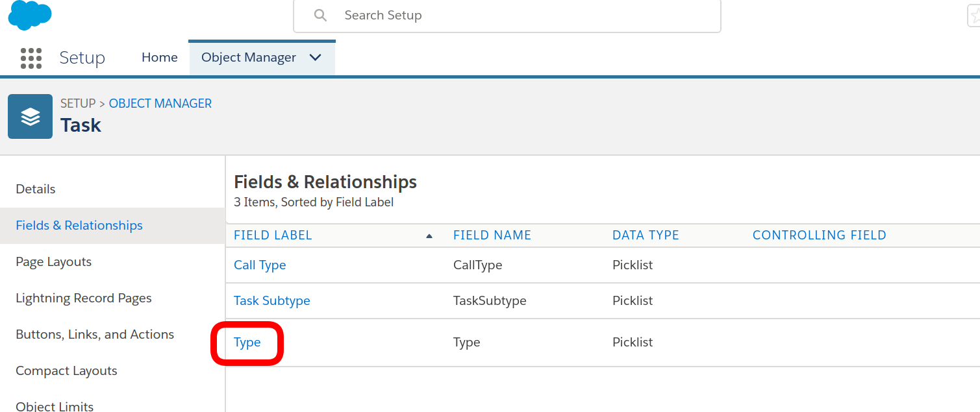Click the Salesforce cloud logo
Screen dimensions: 980x412
(x=29, y=14)
